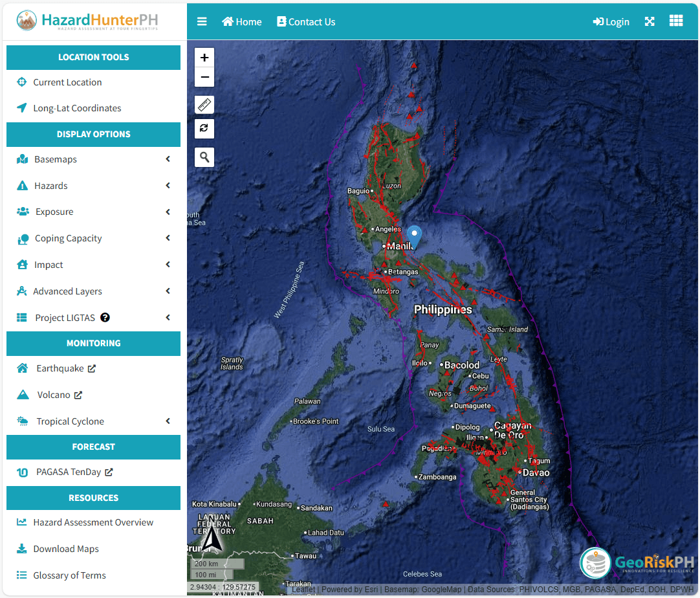Open Contact Us page
The height and width of the screenshot is (598, 700).
pyautogui.click(x=306, y=21)
